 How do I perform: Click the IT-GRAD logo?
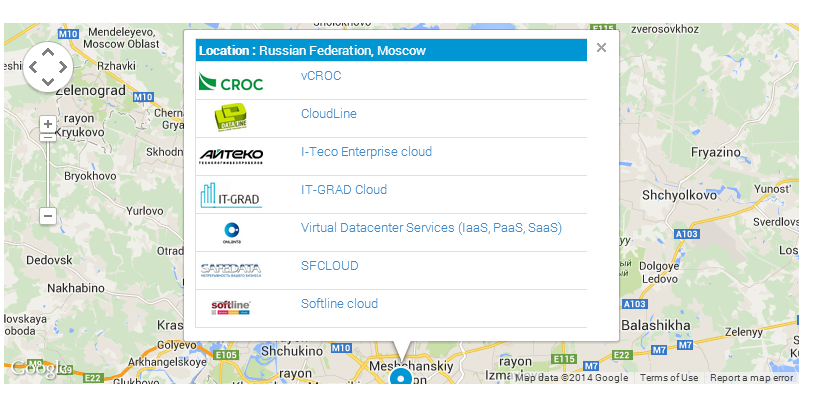[231, 195]
